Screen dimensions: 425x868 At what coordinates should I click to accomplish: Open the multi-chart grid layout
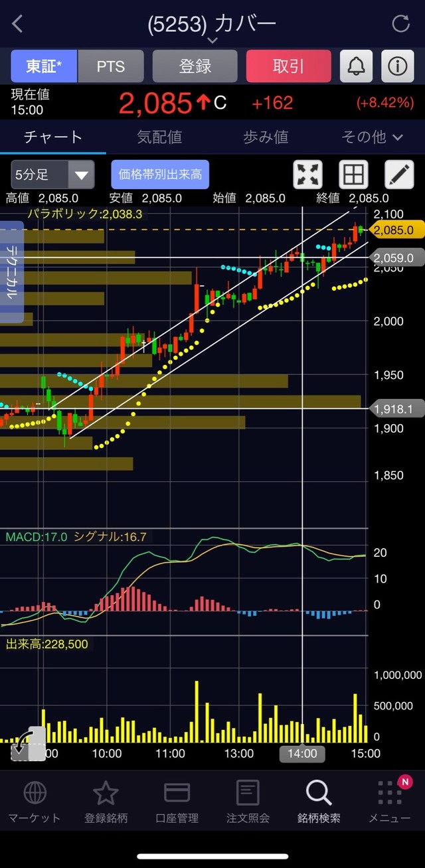(353, 175)
